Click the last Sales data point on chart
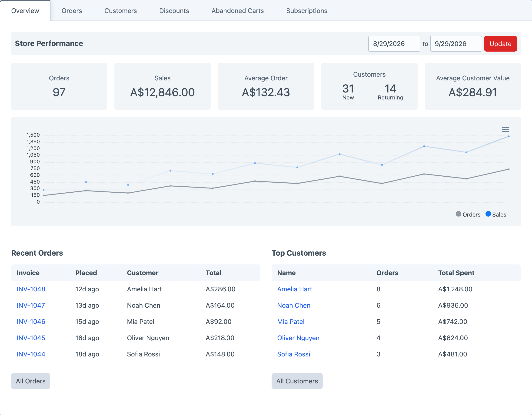Viewport: 532px width, 415px height. [x=509, y=136]
